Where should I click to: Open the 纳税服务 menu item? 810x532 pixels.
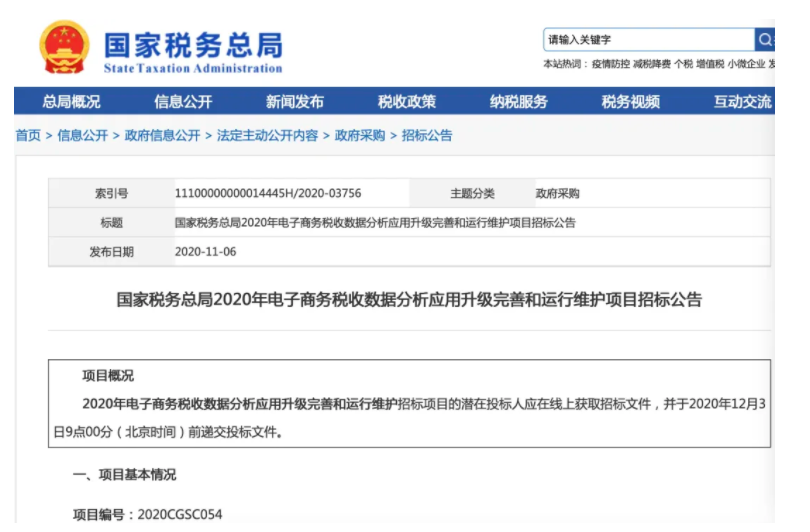tap(519, 102)
